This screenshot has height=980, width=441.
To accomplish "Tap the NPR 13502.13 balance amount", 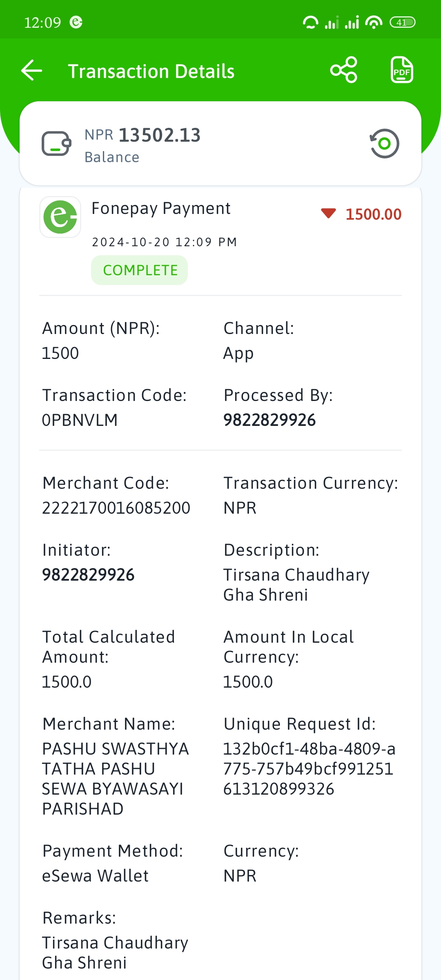I will pos(143,135).
